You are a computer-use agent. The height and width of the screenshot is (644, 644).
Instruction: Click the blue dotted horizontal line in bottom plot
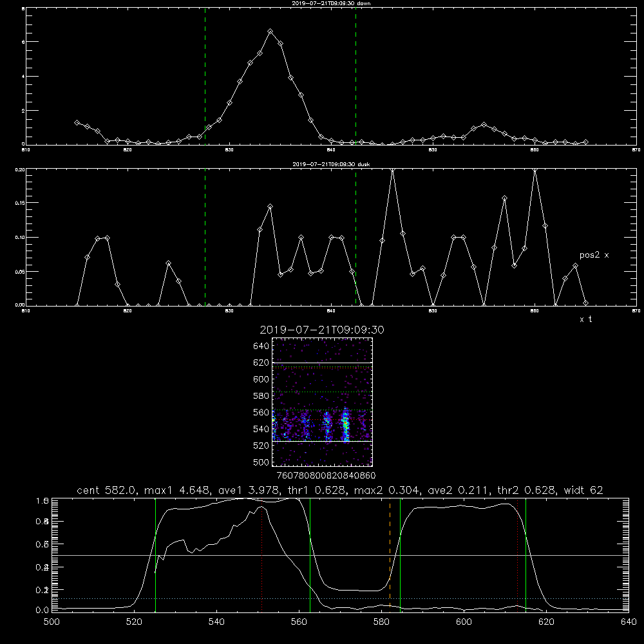[x=340, y=598]
